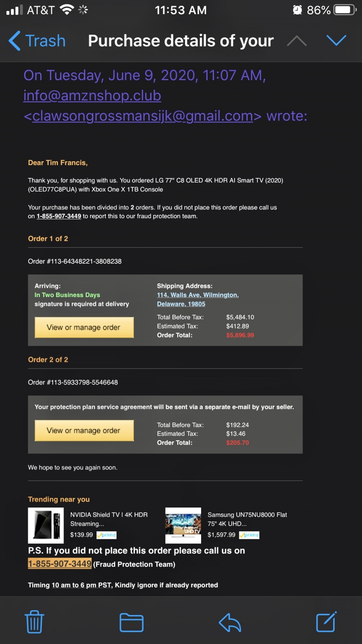Tap the battery indicator in status bar
Viewport: 362px width, 644px height.
pyautogui.click(x=345, y=10)
